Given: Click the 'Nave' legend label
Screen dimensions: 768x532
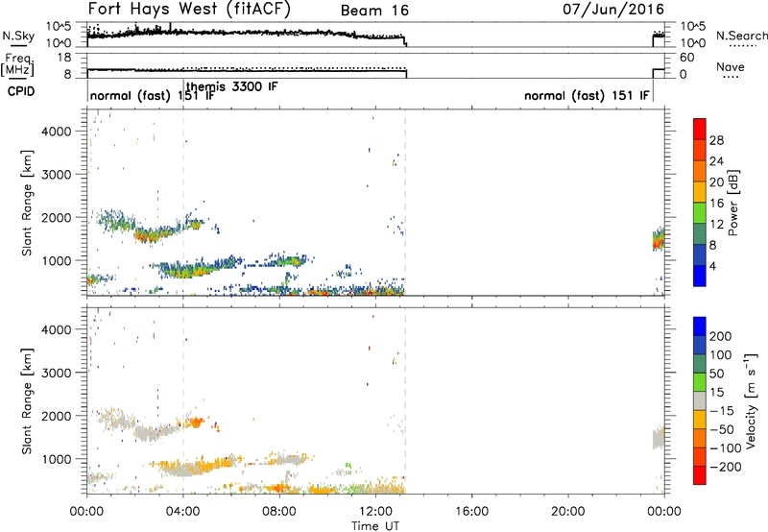Looking at the screenshot, I should (731, 66).
